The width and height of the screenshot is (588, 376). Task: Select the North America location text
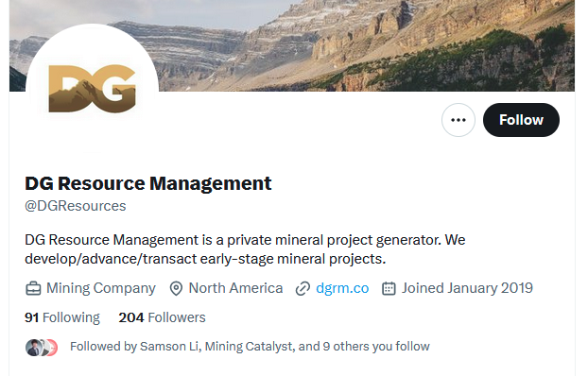click(235, 288)
